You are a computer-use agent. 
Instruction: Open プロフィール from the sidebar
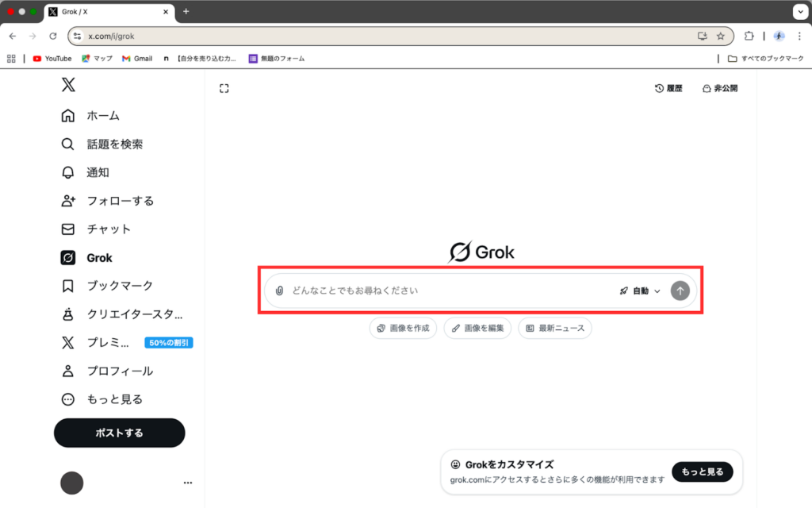tap(67, 371)
